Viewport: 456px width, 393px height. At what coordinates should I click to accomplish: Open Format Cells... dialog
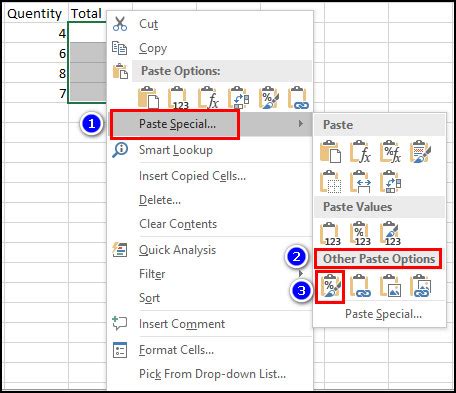click(210, 350)
